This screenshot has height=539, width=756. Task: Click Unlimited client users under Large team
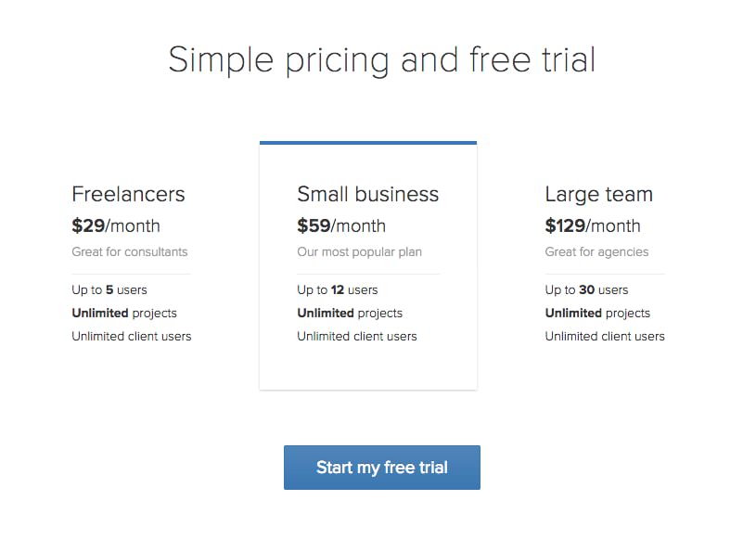(x=605, y=336)
